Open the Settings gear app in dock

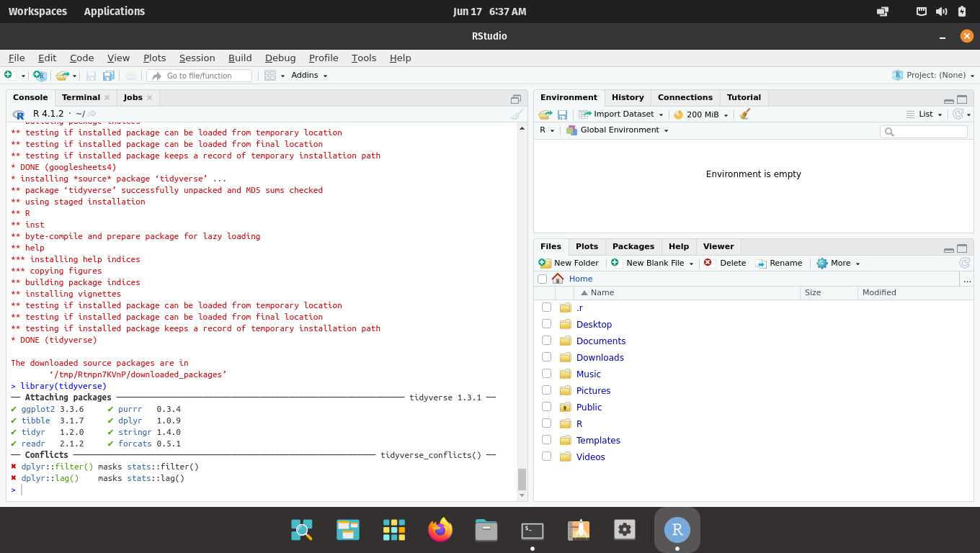pyautogui.click(x=625, y=530)
